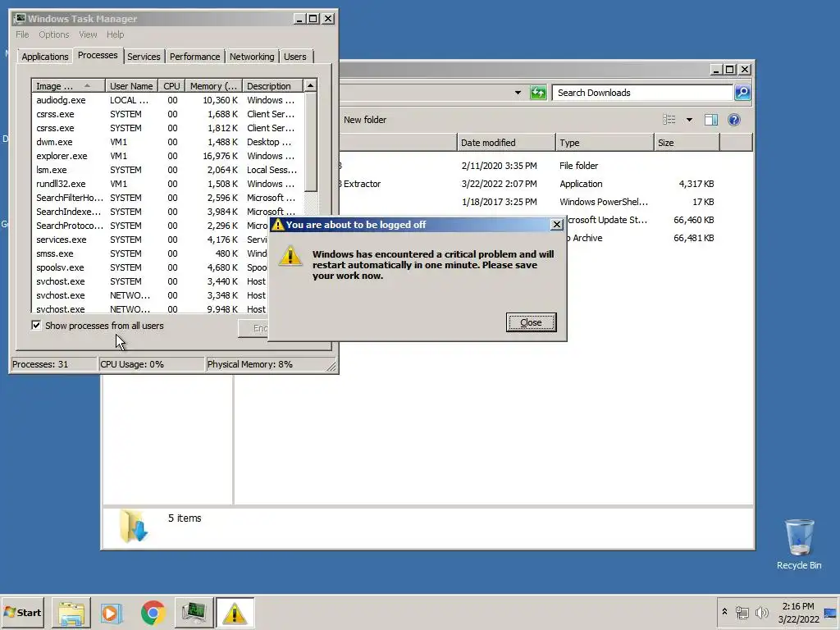The width and height of the screenshot is (840, 630).
Task: Open the view options dropdown arrow
Action: tap(689, 120)
